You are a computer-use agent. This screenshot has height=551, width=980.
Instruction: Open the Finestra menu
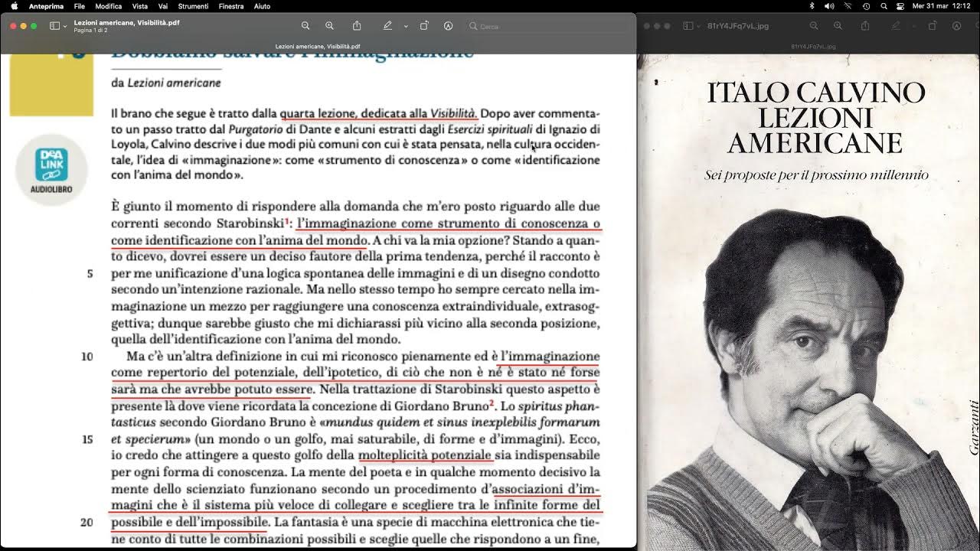(231, 6)
